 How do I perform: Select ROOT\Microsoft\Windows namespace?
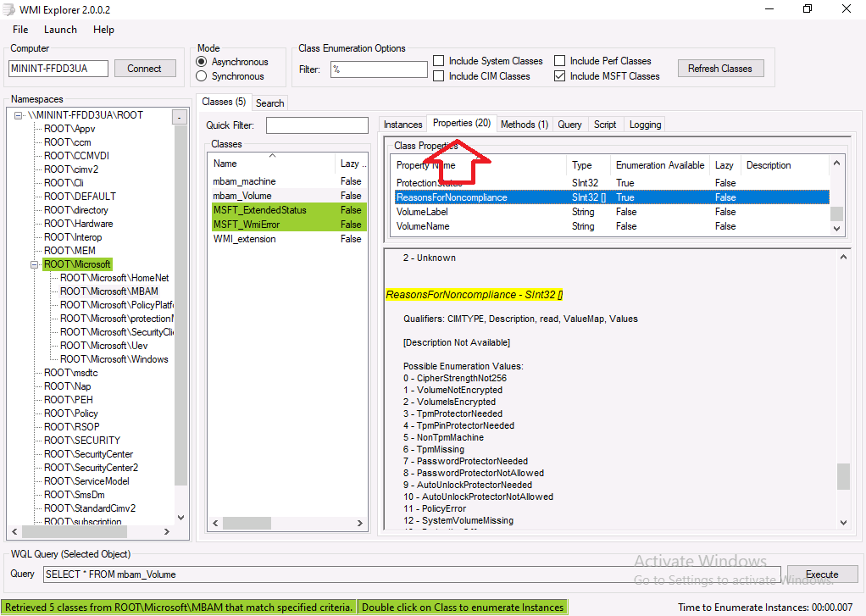tap(114, 359)
